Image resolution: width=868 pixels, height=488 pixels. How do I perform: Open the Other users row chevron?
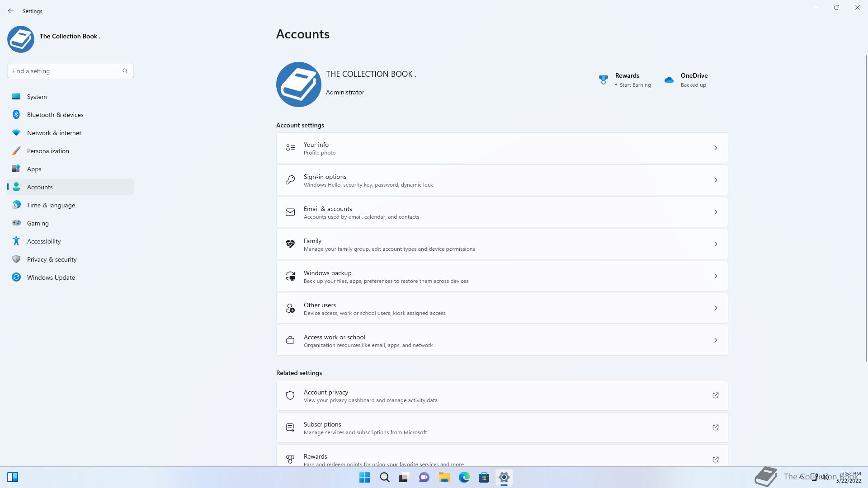point(716,308)
